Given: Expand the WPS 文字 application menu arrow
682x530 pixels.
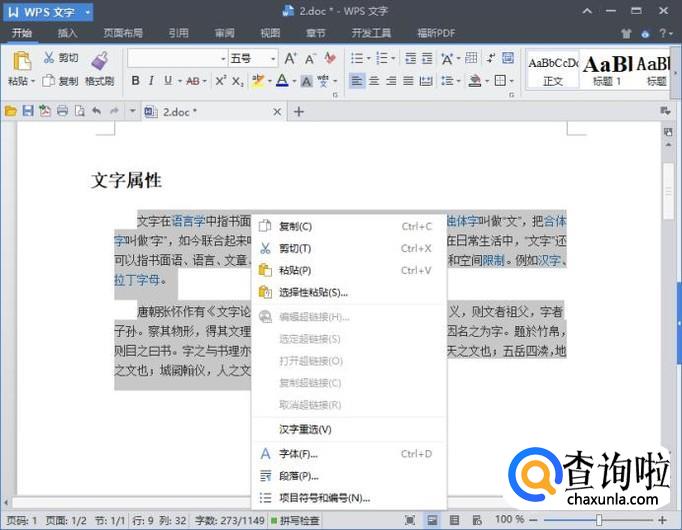Looking at the screenshot, I should click(x=88, y=12).
